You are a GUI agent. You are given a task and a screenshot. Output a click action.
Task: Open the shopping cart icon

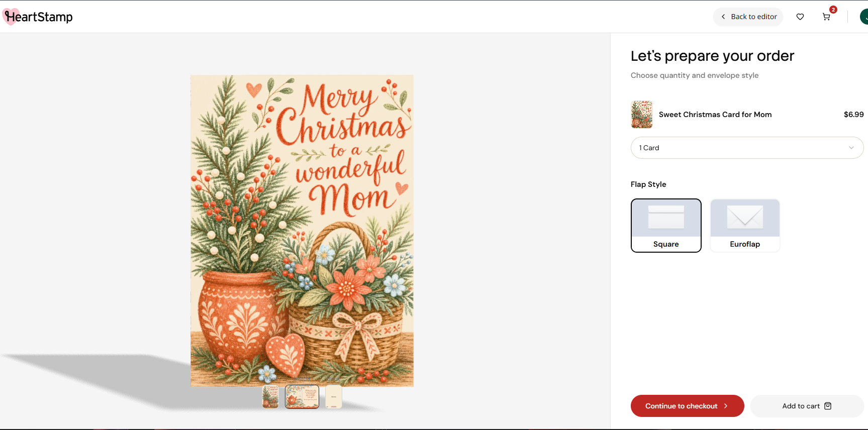826,17
